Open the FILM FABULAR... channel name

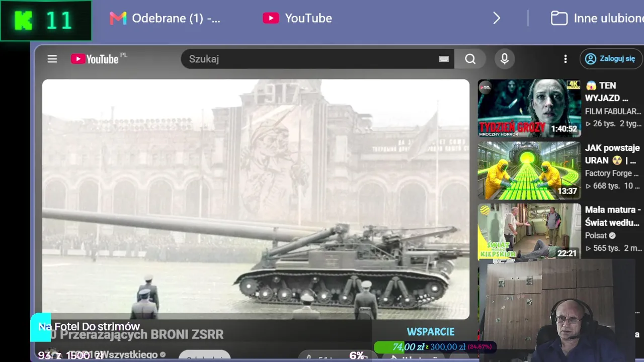tap(613, 111)
